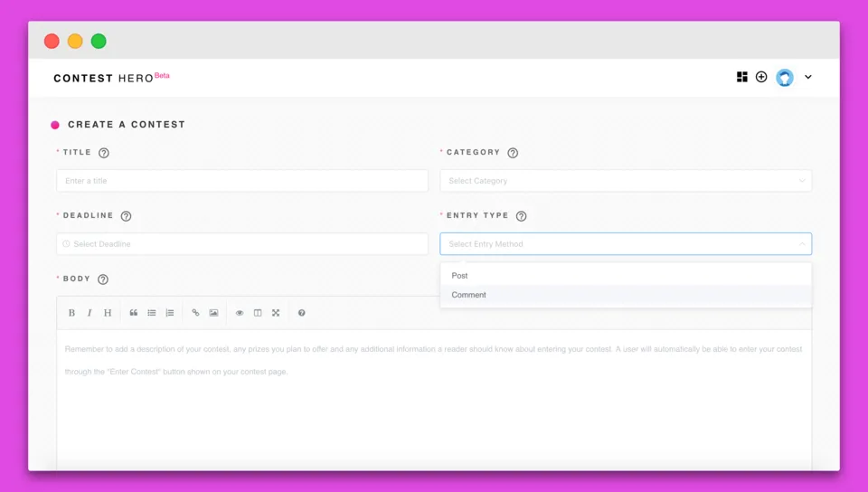This screenshot has width=868, height=492.
Task: Click the Select Deadline field
Action: click(x=242, y=244)
